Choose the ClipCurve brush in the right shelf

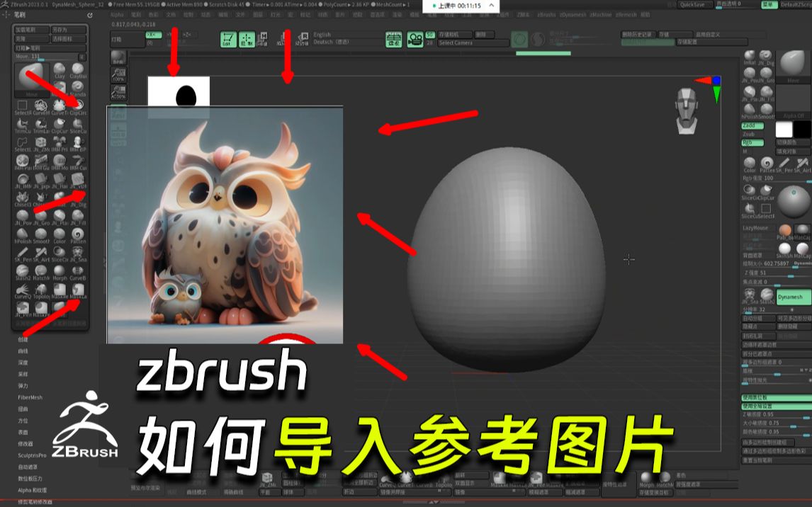(767, 192)
